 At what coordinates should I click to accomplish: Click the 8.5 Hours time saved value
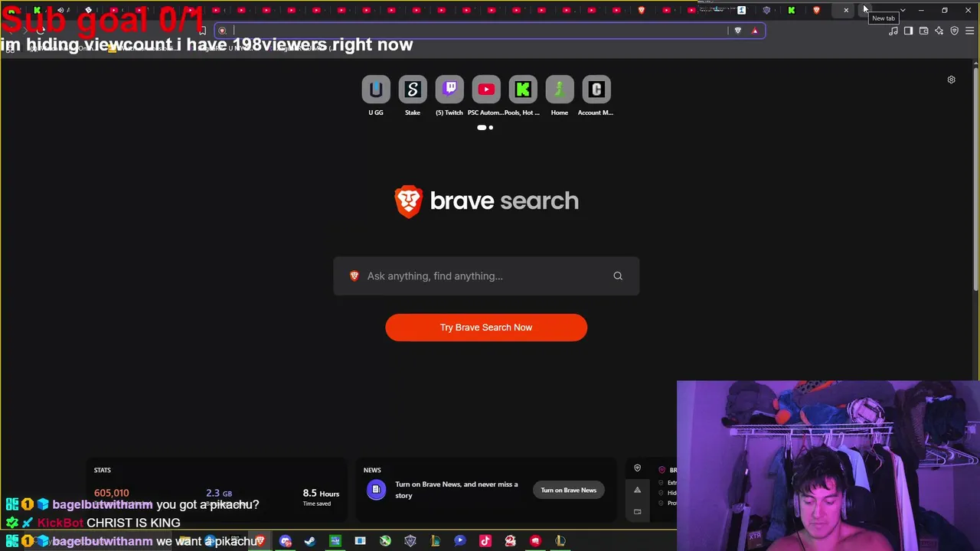(x=321, y=494)
